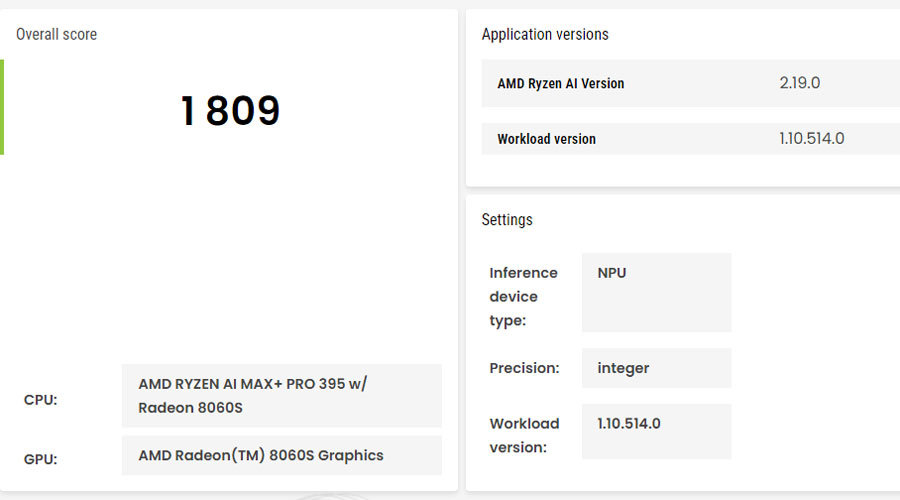Click the Settings heading
This screenshot has height=500, width=900.
coord(507,220)
